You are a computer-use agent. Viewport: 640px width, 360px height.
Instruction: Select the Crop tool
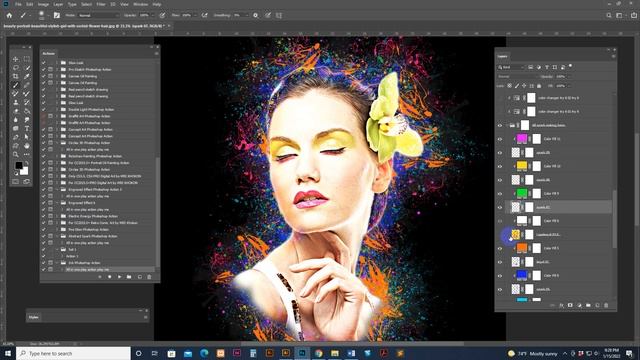coord(16,76)
